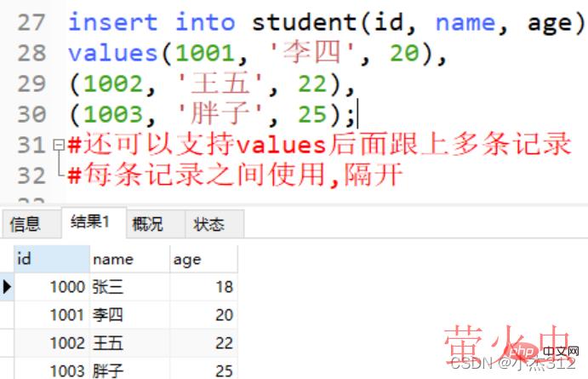Select age cell 22 in results grid

point(203,343)
